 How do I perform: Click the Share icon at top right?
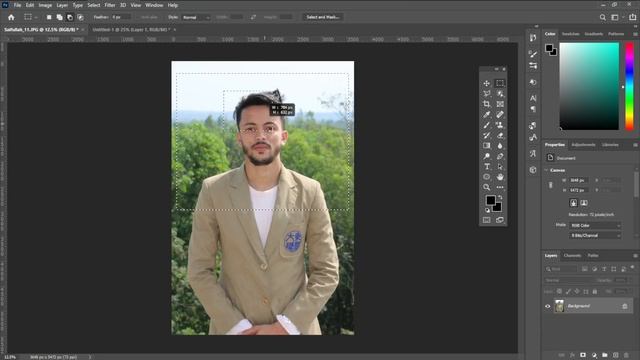[632, 17]
